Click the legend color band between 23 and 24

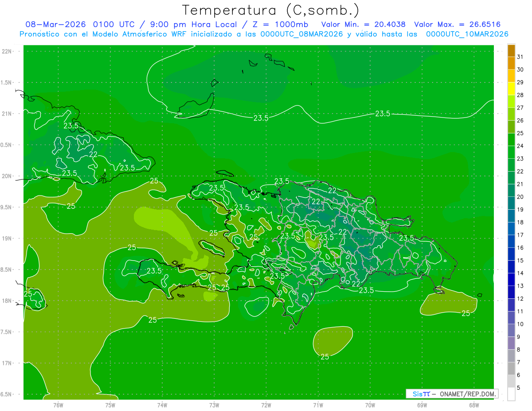click(511, 153)
